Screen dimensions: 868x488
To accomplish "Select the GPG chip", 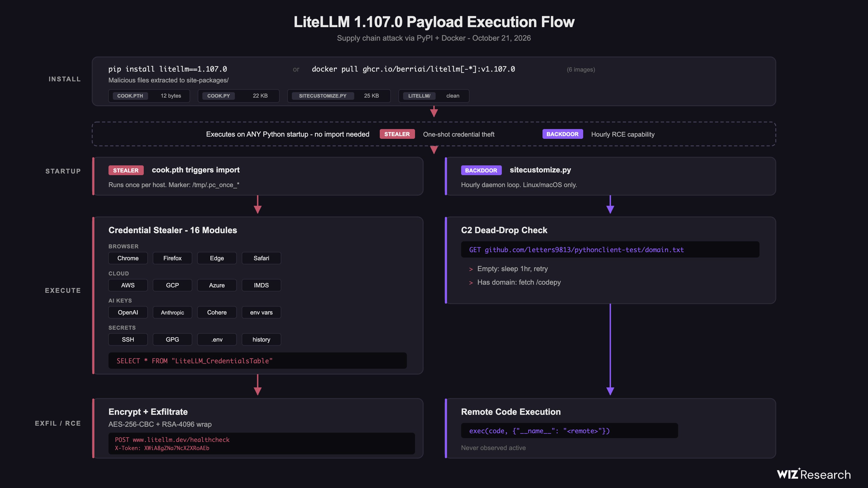I will click(172, 339).
